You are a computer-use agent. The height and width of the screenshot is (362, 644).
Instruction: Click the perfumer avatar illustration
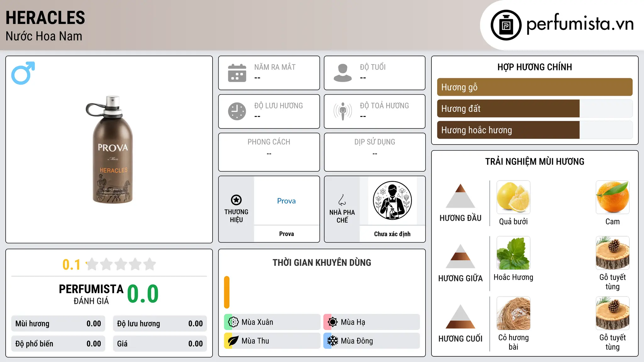392,200
